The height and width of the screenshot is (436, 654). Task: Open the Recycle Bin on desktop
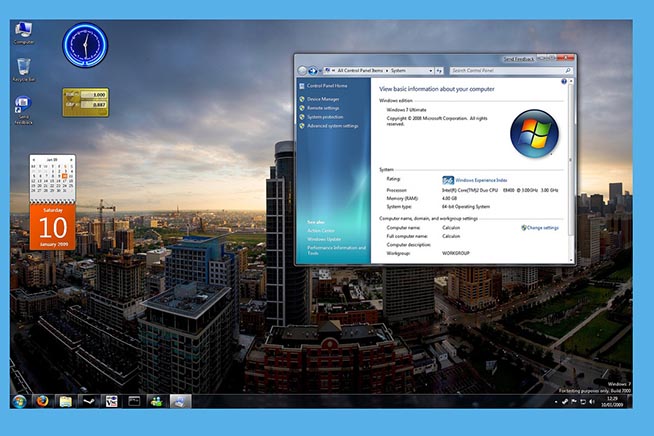pos(24,70)
